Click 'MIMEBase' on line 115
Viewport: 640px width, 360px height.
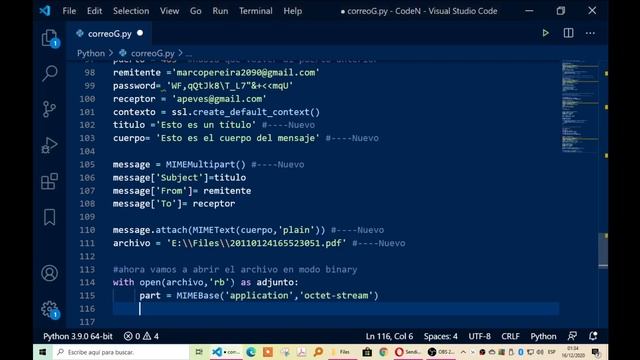198,296
